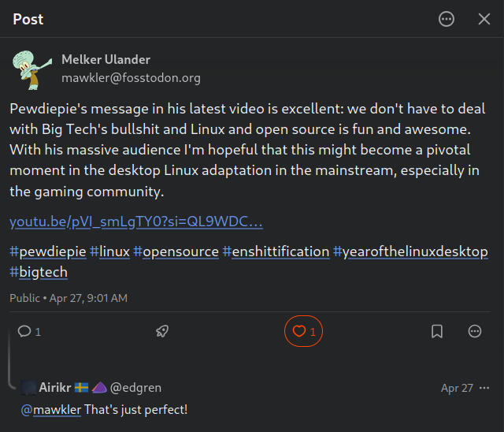504x432 pixels.
Task: Open the @edgren reply author handle
Action: click(x=135, y=388)
